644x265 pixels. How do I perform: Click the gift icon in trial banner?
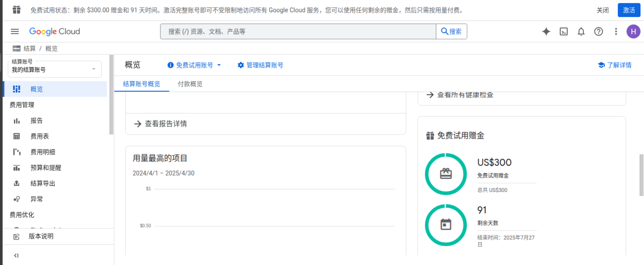coord(16,10)
